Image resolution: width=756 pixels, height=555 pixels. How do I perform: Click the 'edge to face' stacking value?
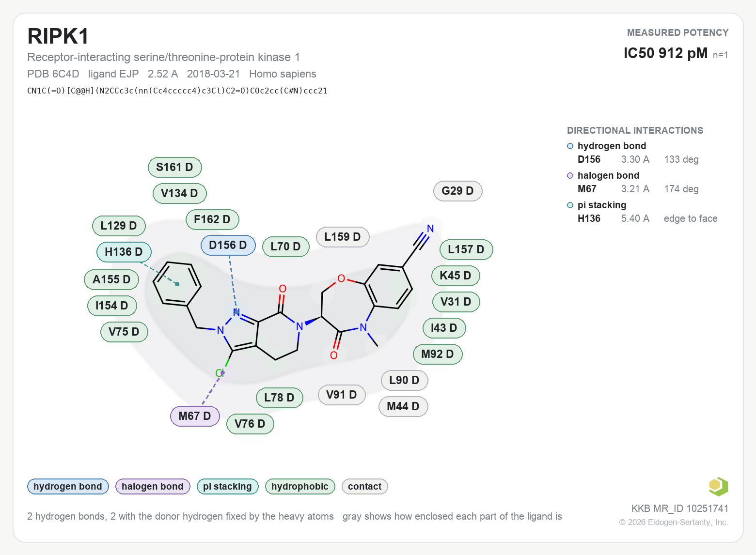(x=691, y=218)
